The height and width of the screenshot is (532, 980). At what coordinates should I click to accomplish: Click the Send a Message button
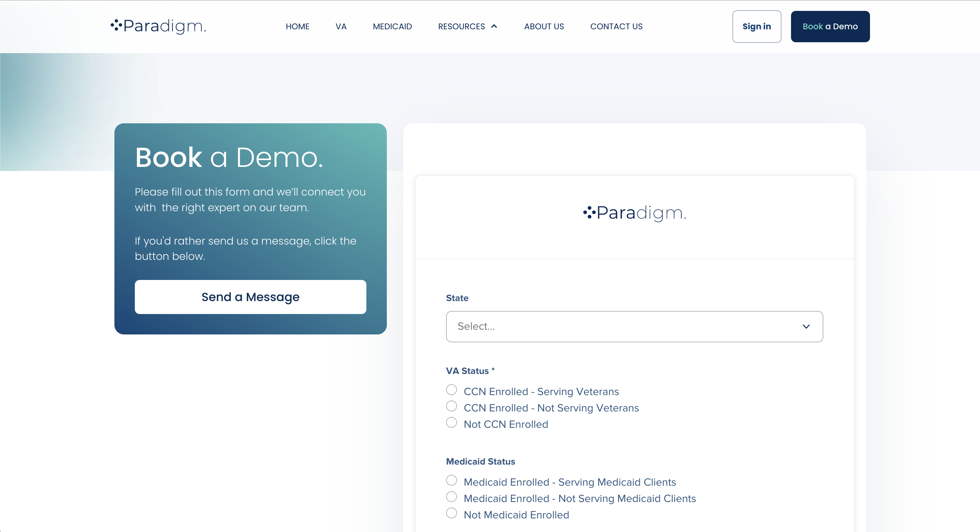(250, 297)
